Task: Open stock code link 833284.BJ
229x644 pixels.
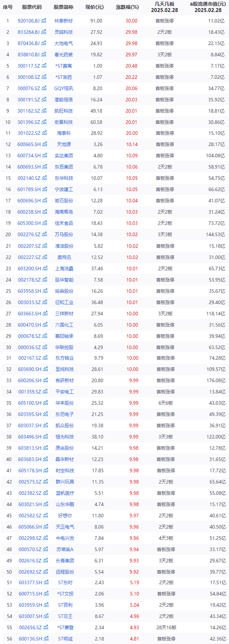Action: coord(29,32)
